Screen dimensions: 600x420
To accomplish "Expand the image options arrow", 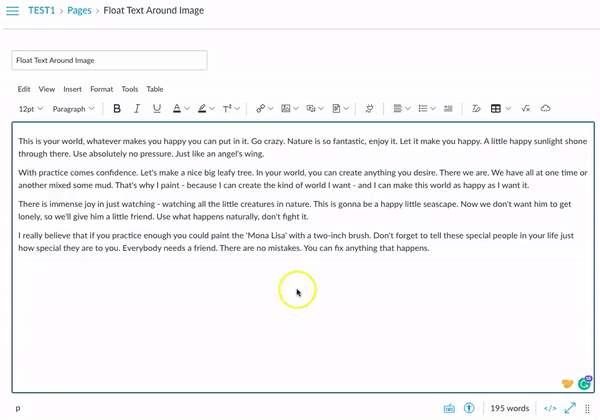I will (x=295, y=109).
